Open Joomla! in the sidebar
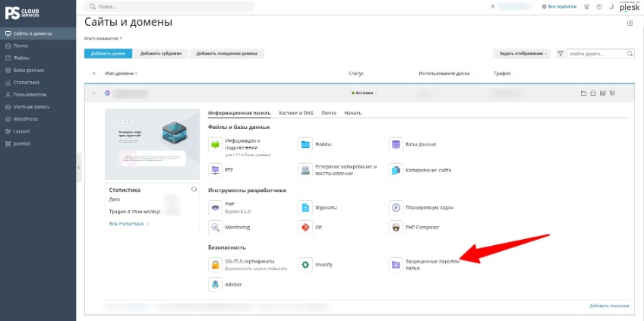 pyautogui.click(x=38, y=143)
